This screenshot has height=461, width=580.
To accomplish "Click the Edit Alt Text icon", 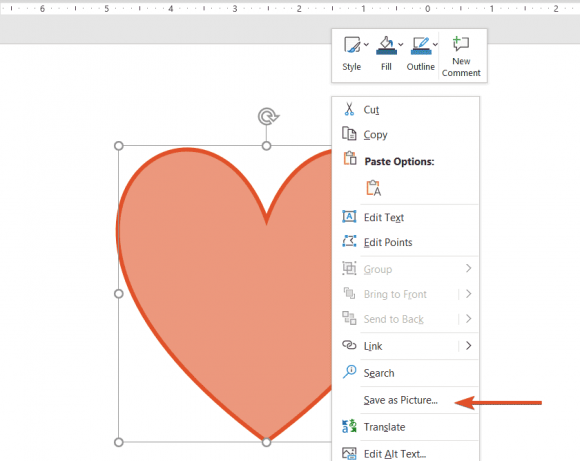I will click(349, 453).
